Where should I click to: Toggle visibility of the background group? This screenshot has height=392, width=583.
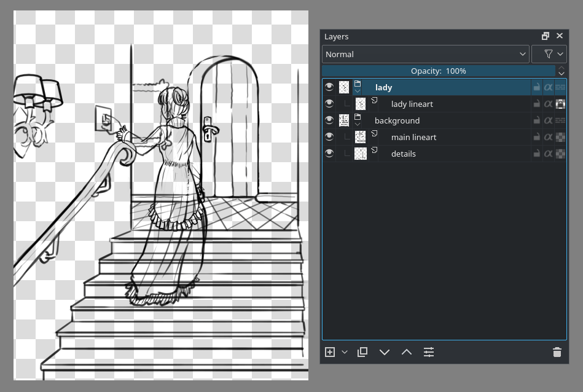tap(329, 120)
